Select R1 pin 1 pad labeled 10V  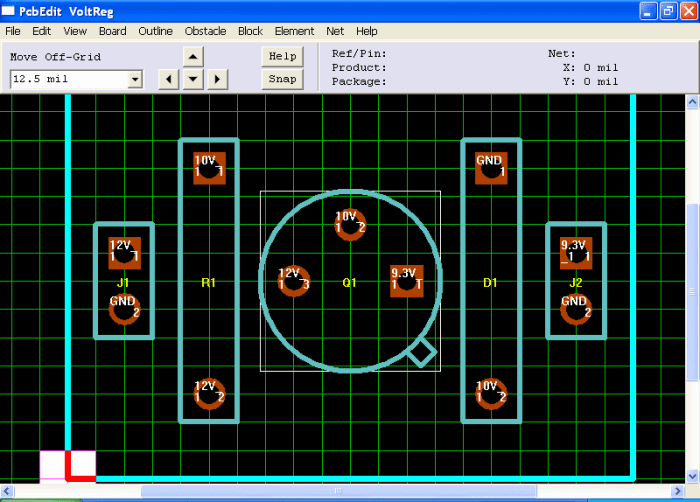(x=209, y=168)
